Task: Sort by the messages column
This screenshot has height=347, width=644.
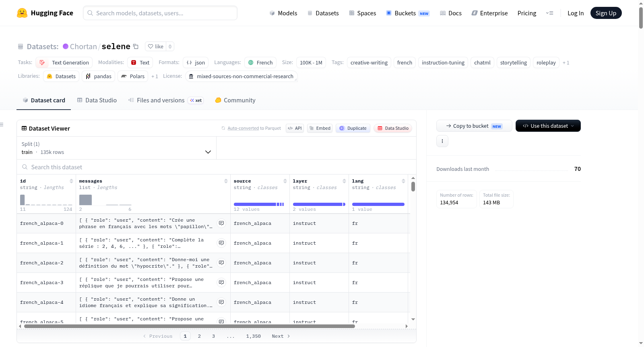Action: point(226,181)
